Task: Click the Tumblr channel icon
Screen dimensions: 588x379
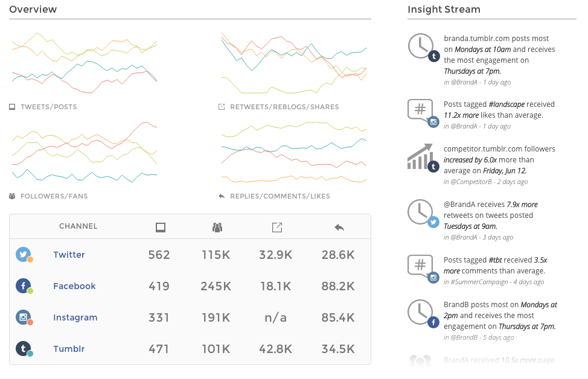Action: [x=24, y=349]
